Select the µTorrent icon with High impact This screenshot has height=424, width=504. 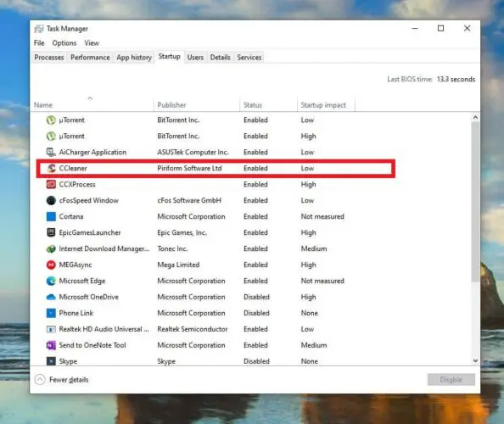pyautogui.click(x=51, y=137)
